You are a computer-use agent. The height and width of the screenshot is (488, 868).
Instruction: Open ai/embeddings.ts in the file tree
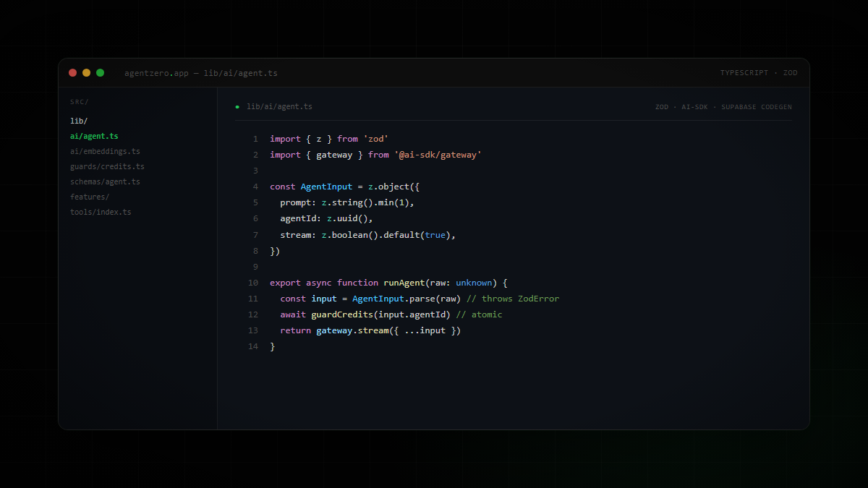point(105,151)
